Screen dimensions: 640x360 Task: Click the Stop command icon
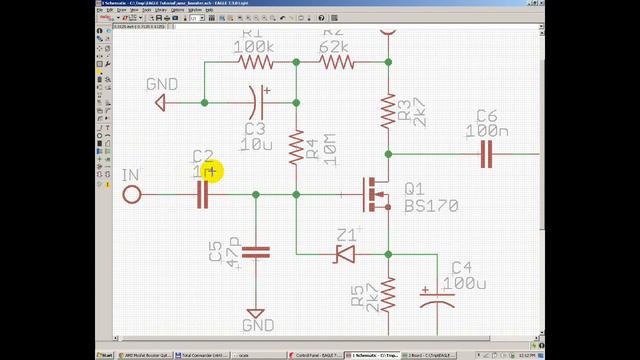(x=300, y=18)
